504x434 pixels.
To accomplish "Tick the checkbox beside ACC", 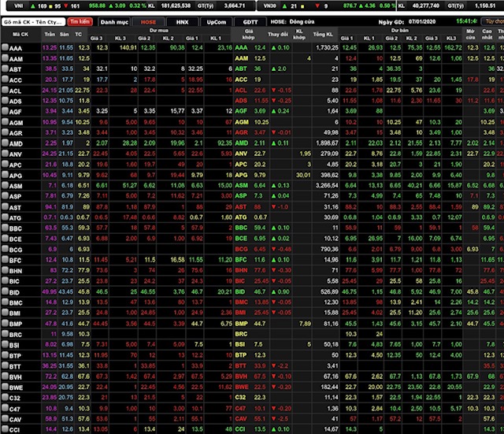I will (5, 80).
